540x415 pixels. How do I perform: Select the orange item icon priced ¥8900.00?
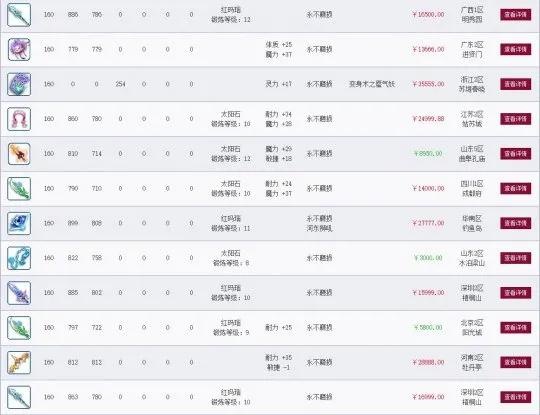point(19,154)
